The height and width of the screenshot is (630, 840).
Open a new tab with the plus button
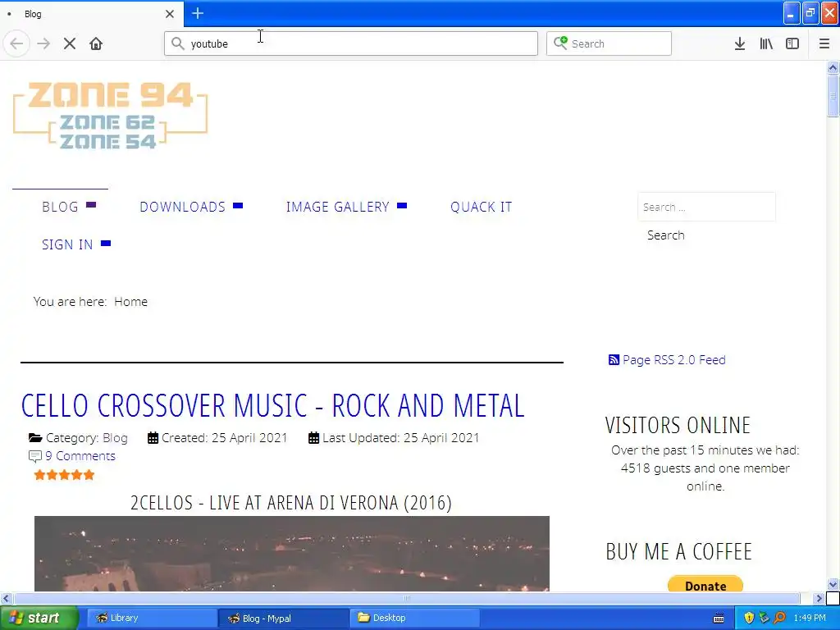click(x=198, y=13)
